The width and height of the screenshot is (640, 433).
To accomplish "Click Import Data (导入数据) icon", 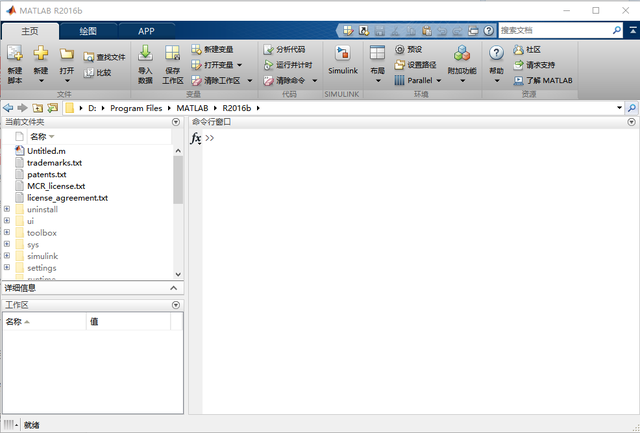I will tap(145, 53).
